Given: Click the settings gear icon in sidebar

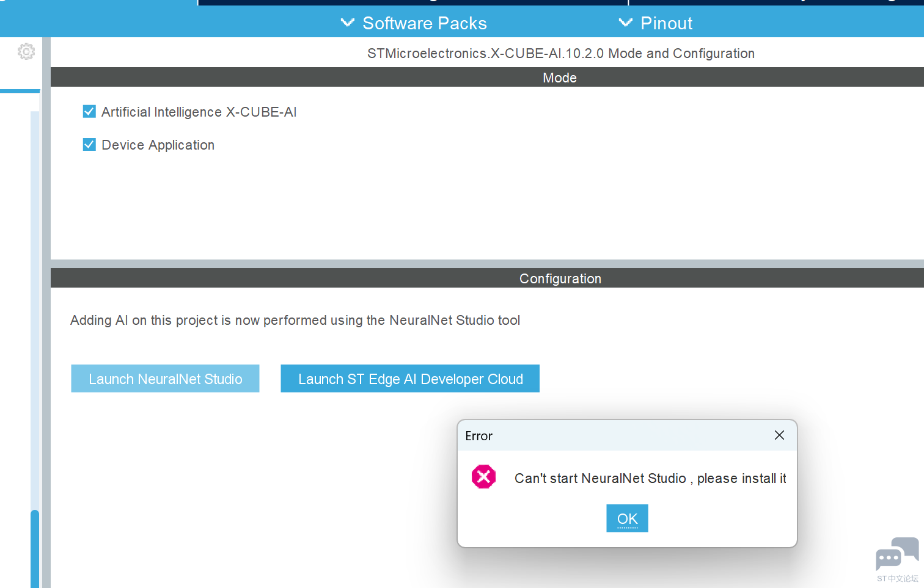Looking at the screenshot, I should click(26, 51).
